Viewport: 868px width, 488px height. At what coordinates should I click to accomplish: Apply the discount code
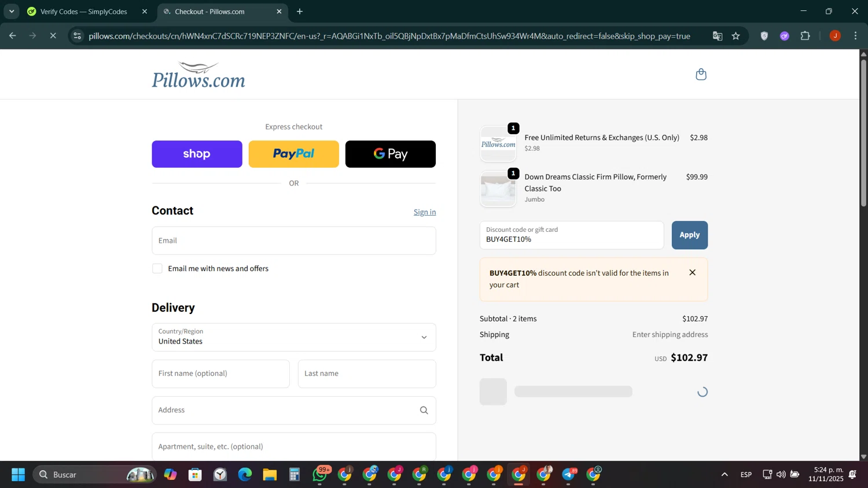tap(689, 235)
